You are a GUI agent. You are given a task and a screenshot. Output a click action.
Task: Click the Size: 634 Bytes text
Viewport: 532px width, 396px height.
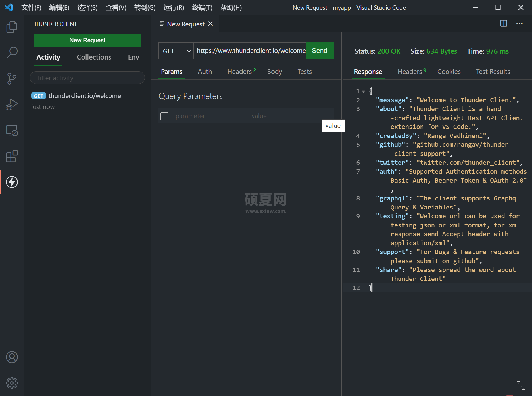tap(433, 51)
